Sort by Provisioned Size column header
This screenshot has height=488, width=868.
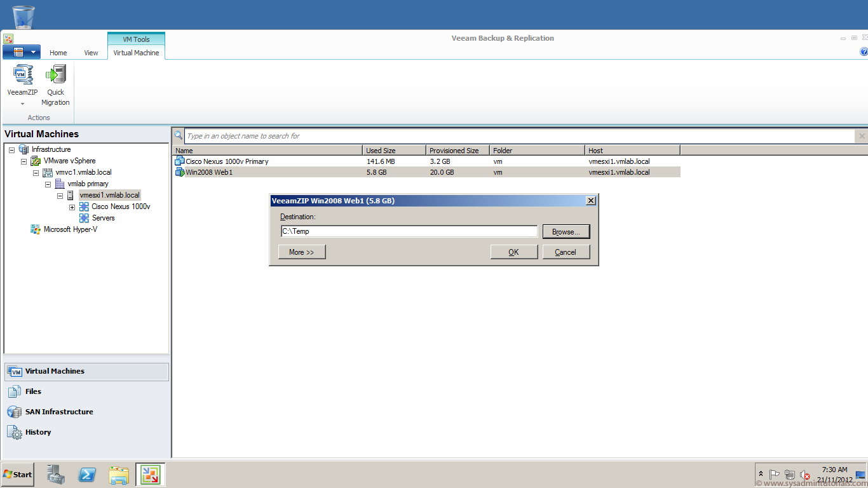pos(458,151)
